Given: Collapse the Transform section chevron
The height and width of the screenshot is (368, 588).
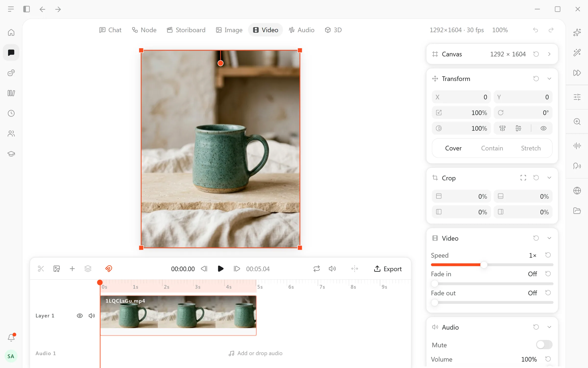Looking at the screenshot, I should point(549,79).
